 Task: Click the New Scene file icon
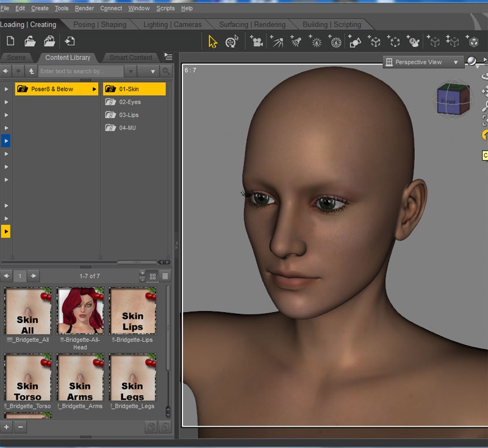pos(10,41)
